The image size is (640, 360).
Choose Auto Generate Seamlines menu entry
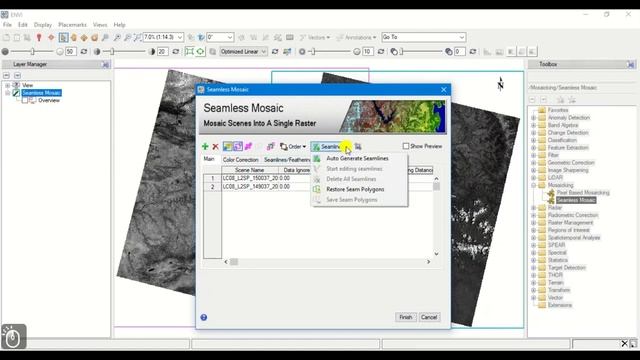(x=357, y=158)
